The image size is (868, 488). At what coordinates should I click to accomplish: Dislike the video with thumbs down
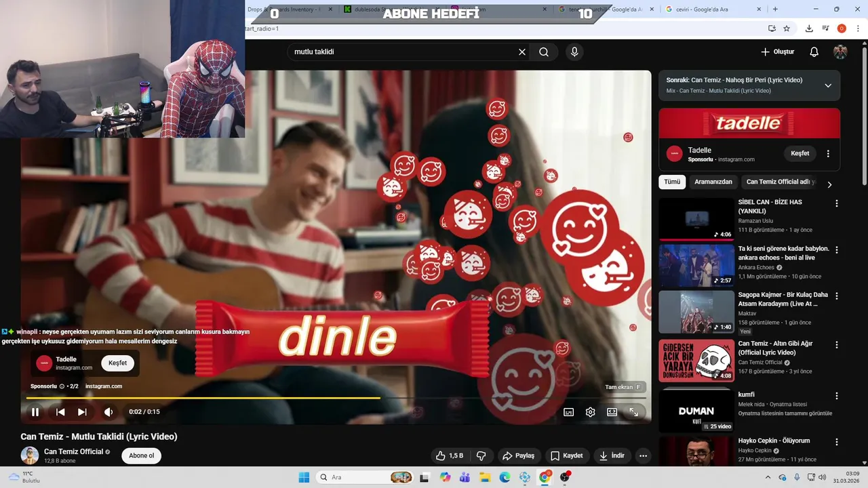pos(481,456)
